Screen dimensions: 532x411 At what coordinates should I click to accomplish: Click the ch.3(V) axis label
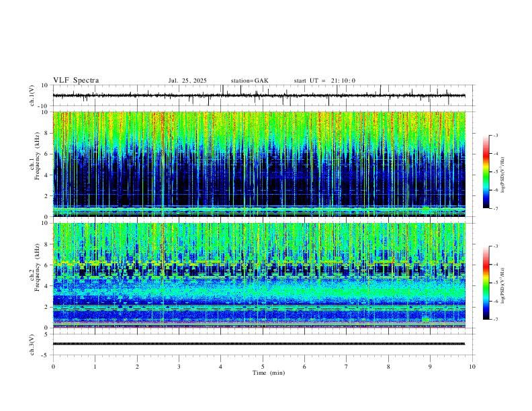pyautogui.click(x=32, y=345)
